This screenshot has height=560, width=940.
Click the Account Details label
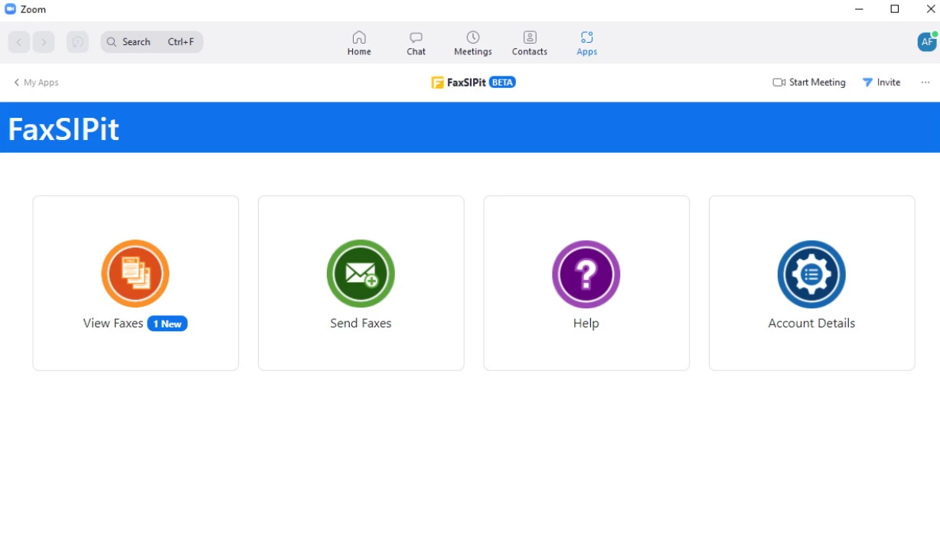point(811,324)
